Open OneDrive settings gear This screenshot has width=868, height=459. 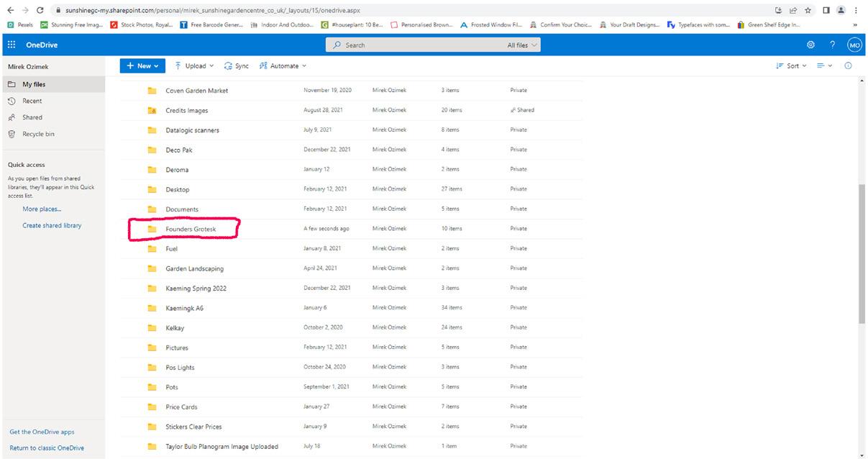pyautogui.click(x=810, y=45)
